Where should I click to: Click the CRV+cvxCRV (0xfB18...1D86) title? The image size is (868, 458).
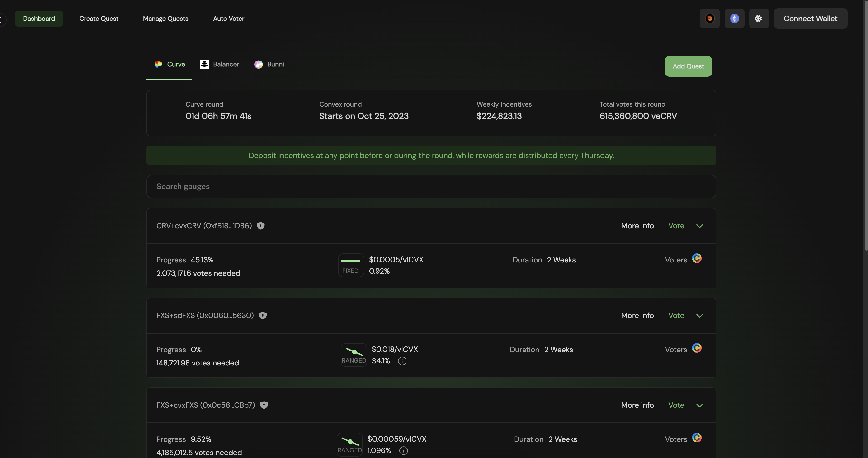pos(204,226)
